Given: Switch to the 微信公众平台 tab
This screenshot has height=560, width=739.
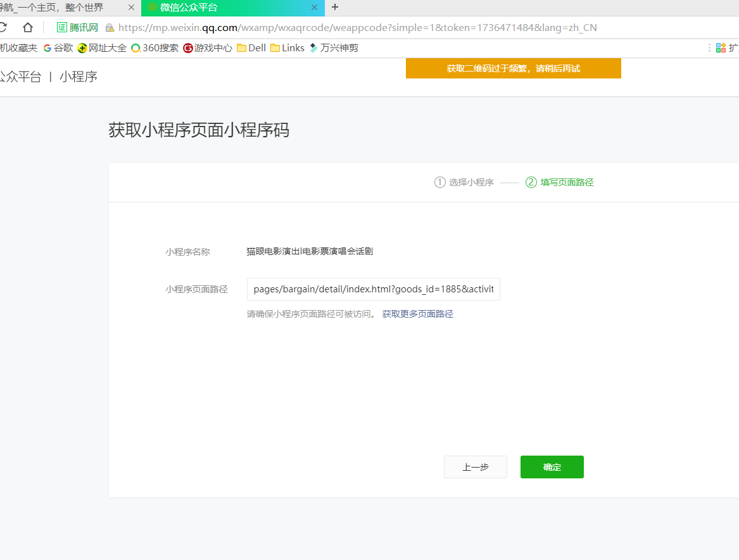Looking at the screenshot, I should 233,8.
